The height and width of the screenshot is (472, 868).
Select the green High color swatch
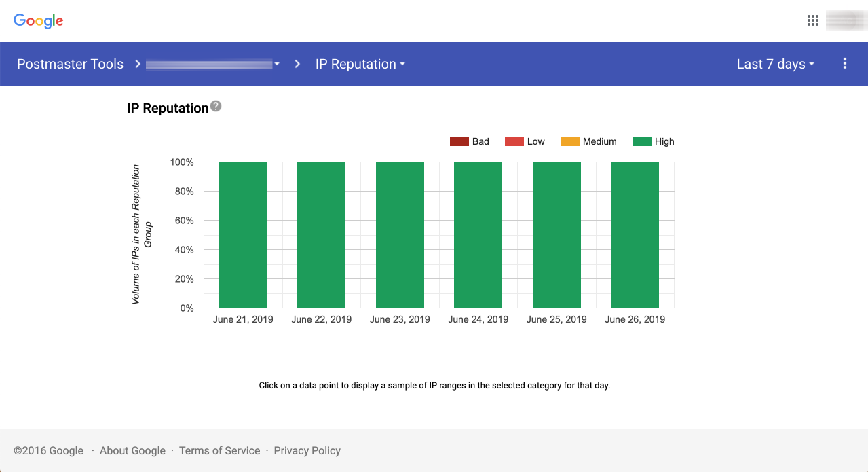[641, 141]
